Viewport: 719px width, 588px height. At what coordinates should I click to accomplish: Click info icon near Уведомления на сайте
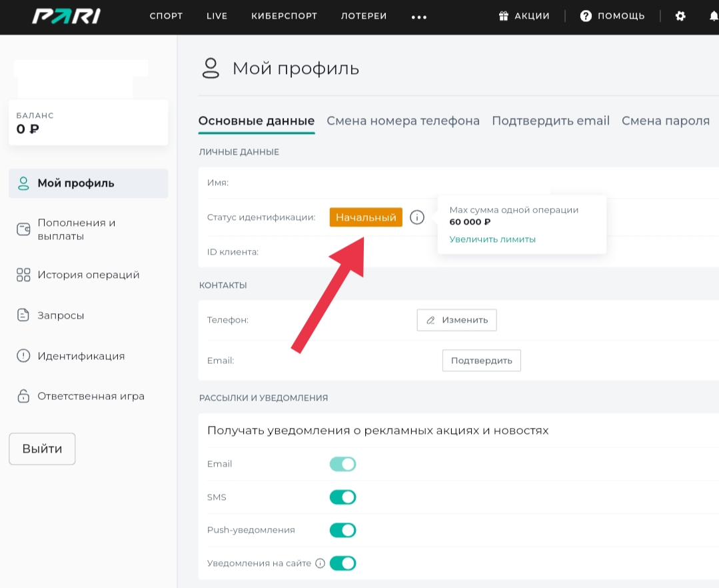point(320,563)
